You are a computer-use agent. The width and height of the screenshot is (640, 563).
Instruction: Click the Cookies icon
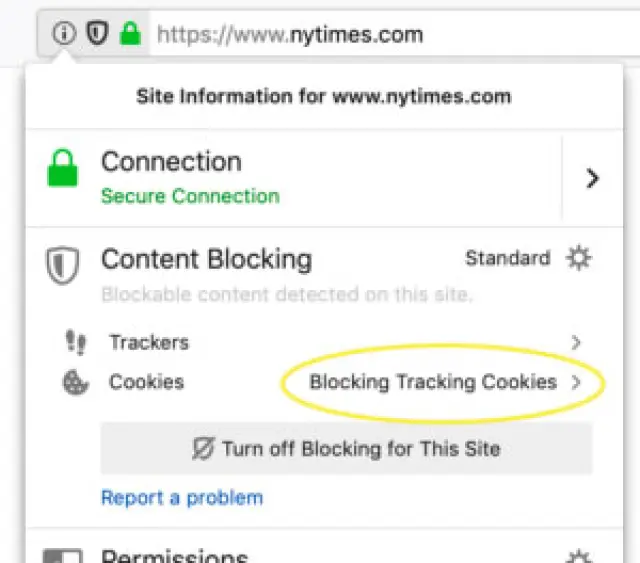[75, 382]
